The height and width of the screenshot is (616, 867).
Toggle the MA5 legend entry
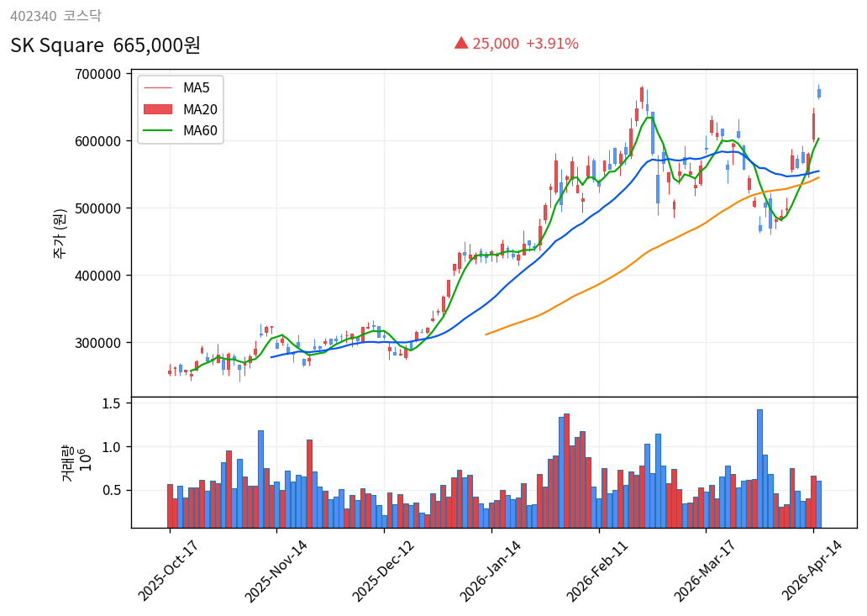pyautogui.click(x=195, y=86)
